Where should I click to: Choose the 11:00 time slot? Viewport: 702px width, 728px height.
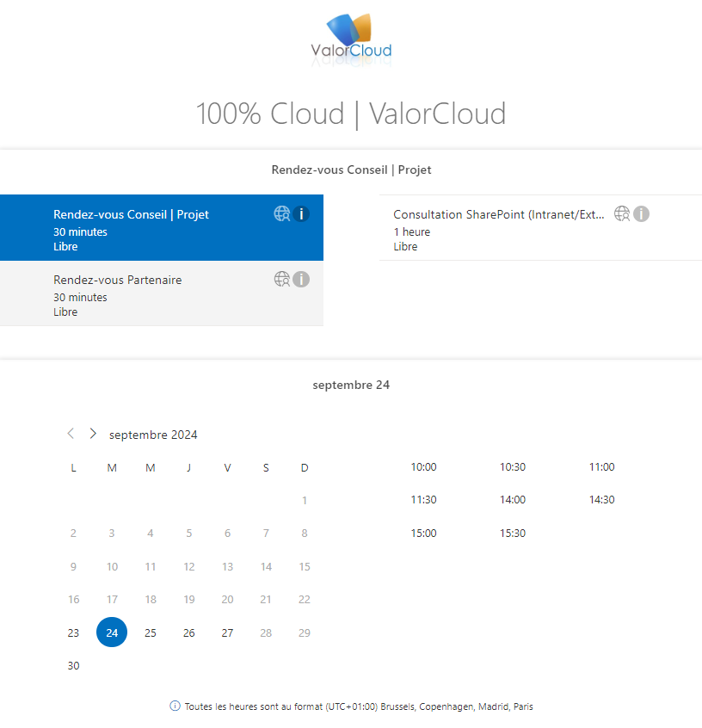pyautogui.click(x=601, y=467)
